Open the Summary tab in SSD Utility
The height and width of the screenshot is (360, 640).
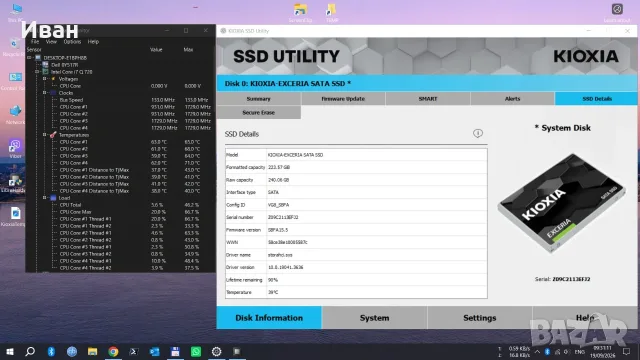coord(259,99)
